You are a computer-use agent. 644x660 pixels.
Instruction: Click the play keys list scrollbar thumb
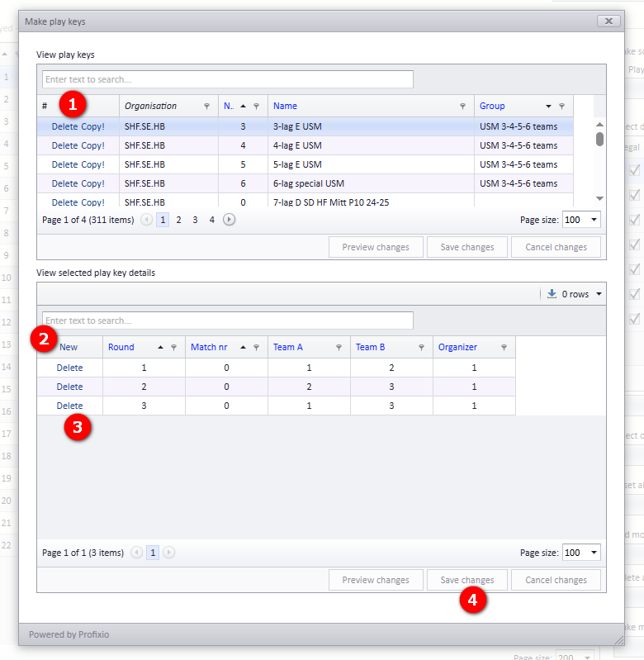[600, 140]
